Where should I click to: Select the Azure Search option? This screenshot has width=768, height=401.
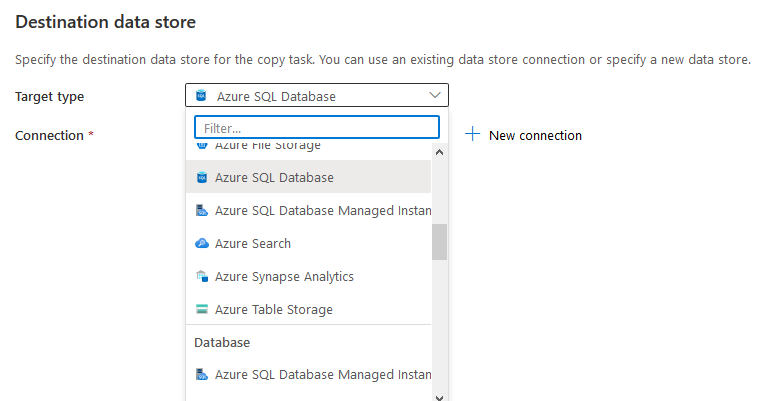[252, 243]
